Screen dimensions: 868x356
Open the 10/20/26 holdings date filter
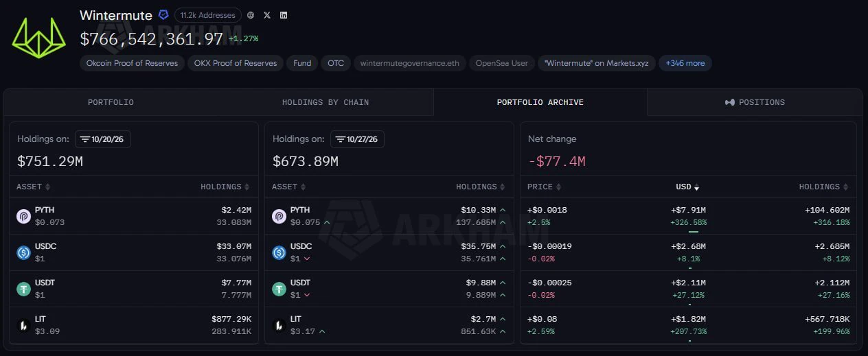point(103,139)
